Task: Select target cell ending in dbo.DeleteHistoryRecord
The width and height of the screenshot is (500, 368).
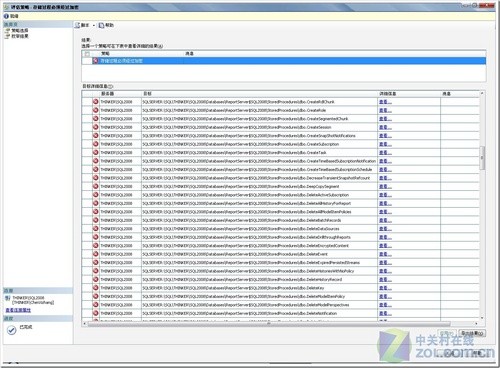Action: coord(259,279)
